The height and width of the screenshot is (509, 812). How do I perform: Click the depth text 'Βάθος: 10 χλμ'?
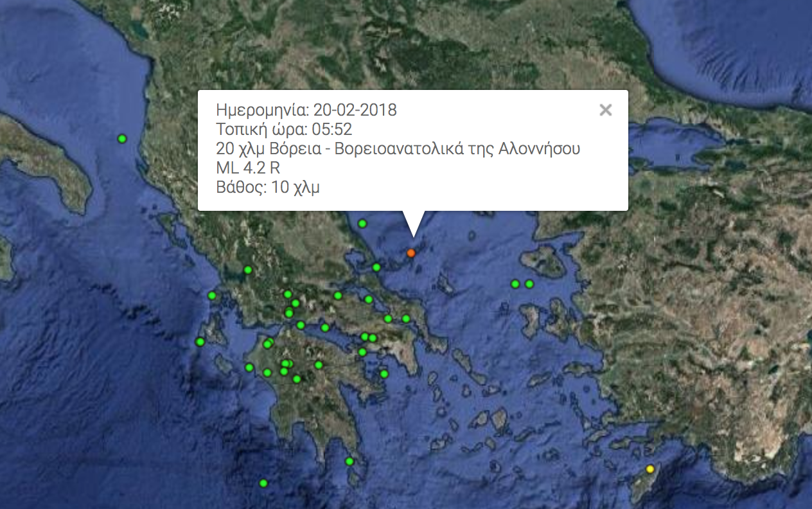(268, 188)
